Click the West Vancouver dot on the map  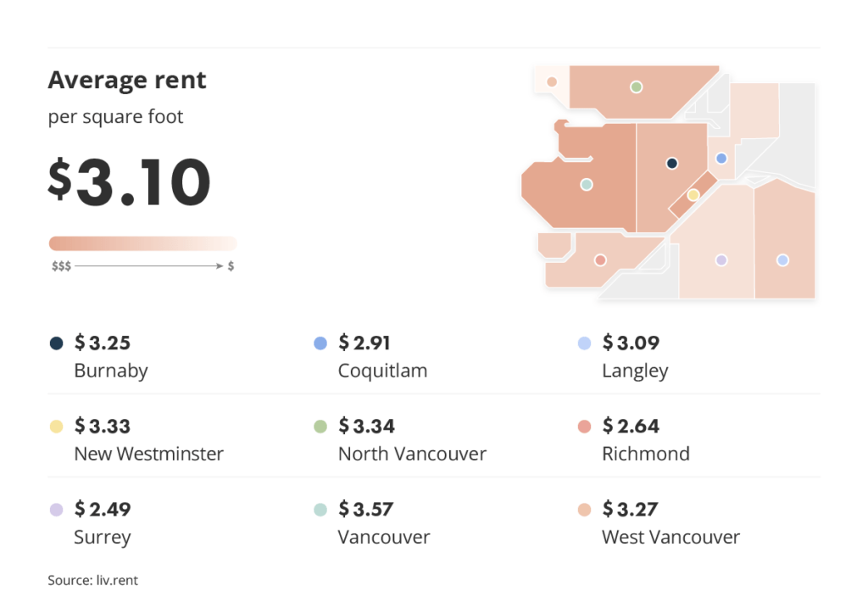pos(552,82)
